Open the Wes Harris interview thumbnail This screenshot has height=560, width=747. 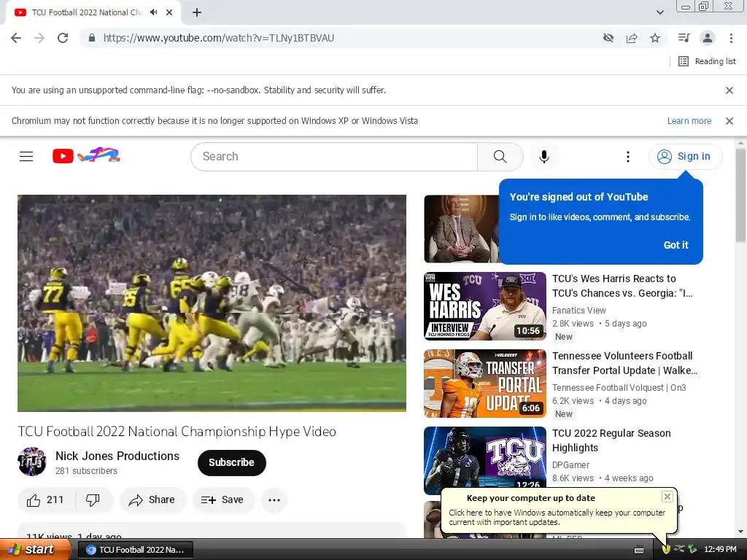coord(485,306)
